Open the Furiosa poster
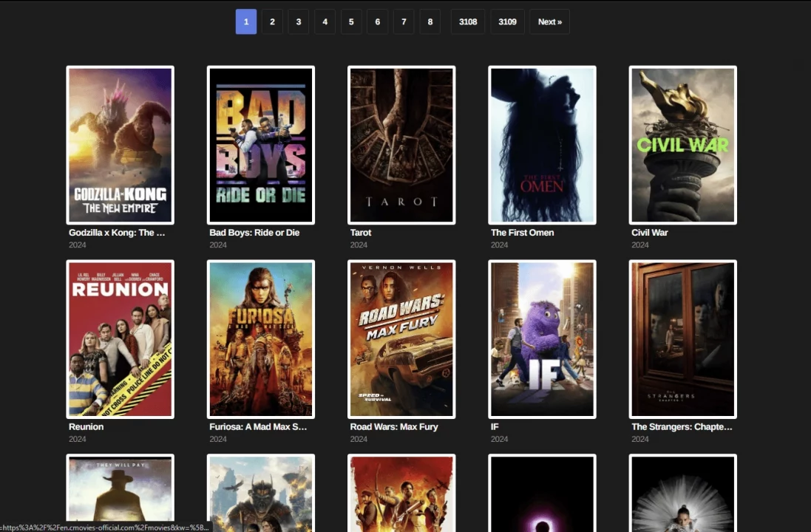This screenshot has width=811, height=532. [260, 338]
